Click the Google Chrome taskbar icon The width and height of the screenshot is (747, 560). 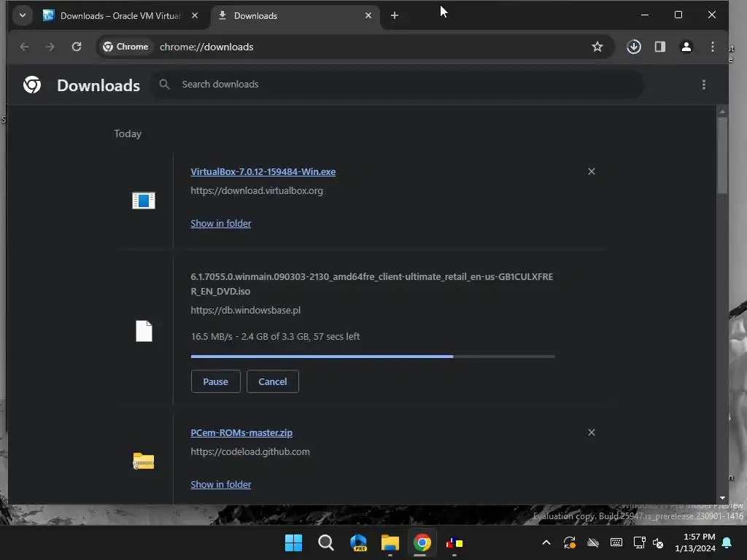(422, 542)
